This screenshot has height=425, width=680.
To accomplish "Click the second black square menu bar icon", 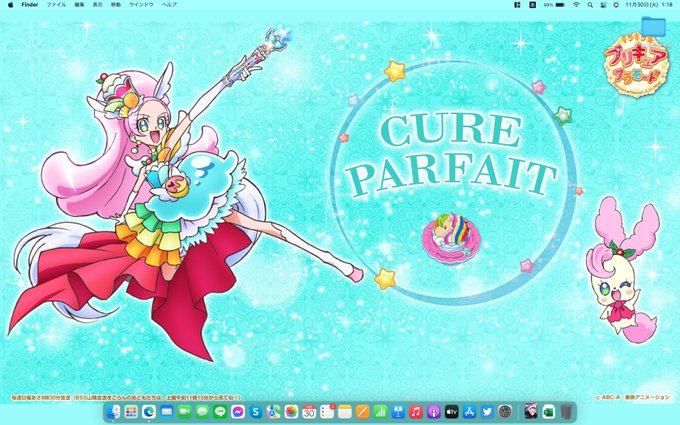I will (x=532, y=5).
